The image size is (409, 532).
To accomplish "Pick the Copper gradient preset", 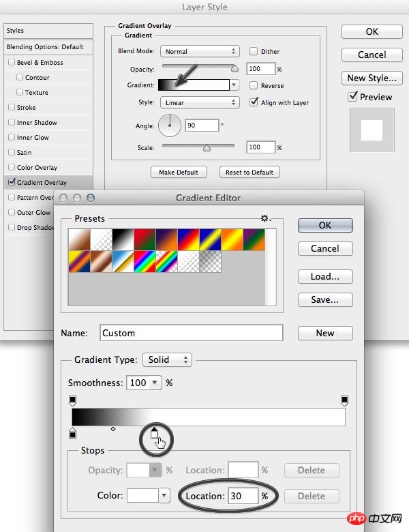I will [x=101, y=262].
